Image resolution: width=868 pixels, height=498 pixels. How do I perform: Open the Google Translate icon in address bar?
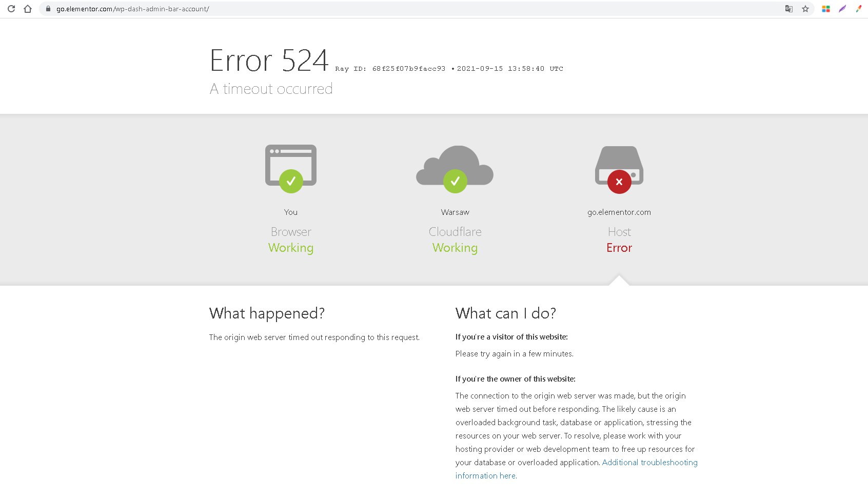789,9
